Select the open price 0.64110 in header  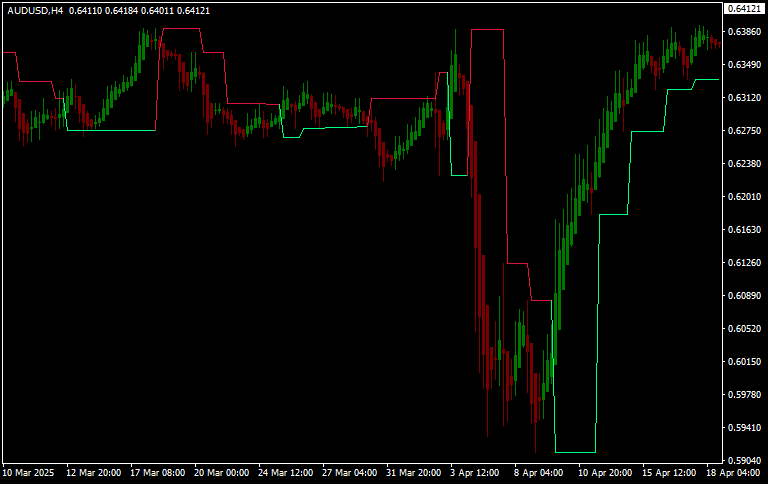[85, 10]
